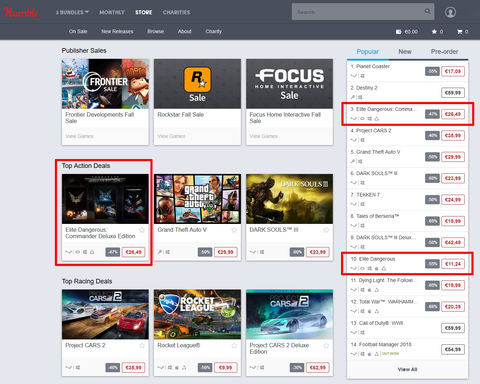Open the Charities menu item
Image resolution: width=480 pixels, height=384 pixels.
177,12
